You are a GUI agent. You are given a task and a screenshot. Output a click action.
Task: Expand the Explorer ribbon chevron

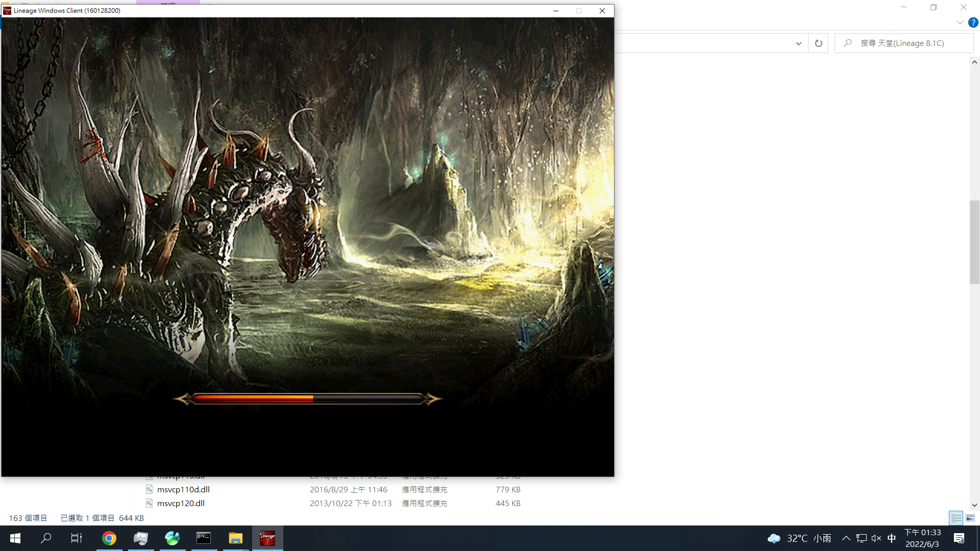click(x=960, y=22)
